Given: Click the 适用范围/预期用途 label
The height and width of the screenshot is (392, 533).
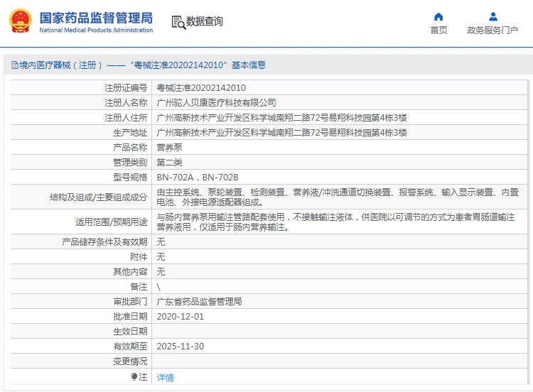Looking at the screenshot, I should coord(112,222).
